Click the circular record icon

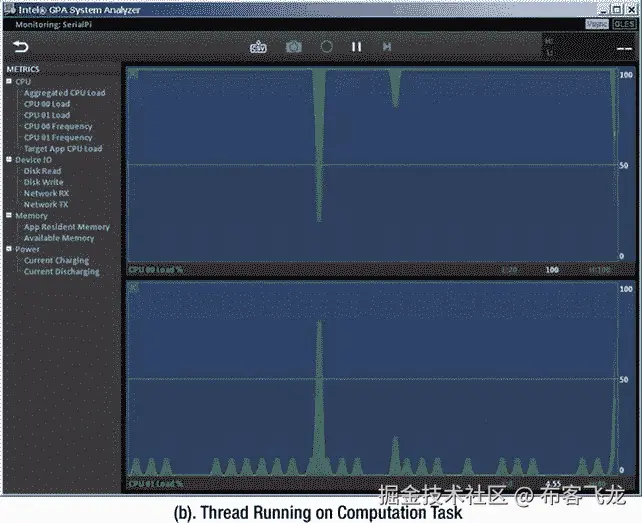click(326, 47)
